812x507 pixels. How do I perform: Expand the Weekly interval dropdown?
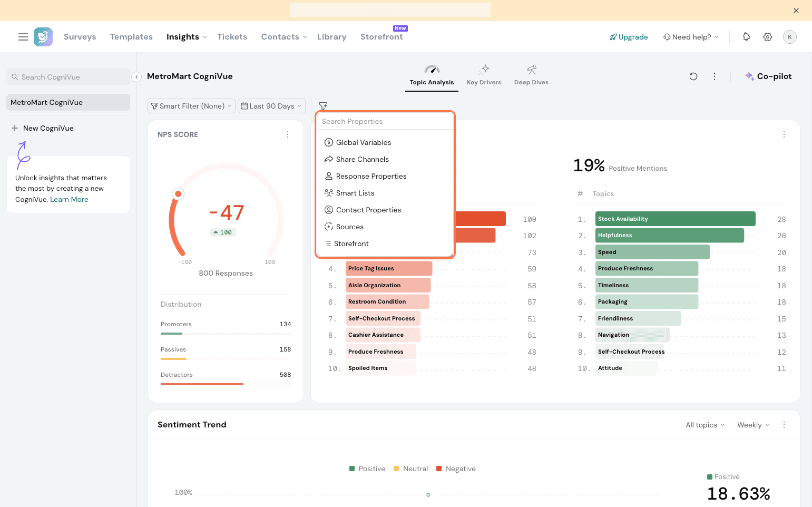click(753, 425)
